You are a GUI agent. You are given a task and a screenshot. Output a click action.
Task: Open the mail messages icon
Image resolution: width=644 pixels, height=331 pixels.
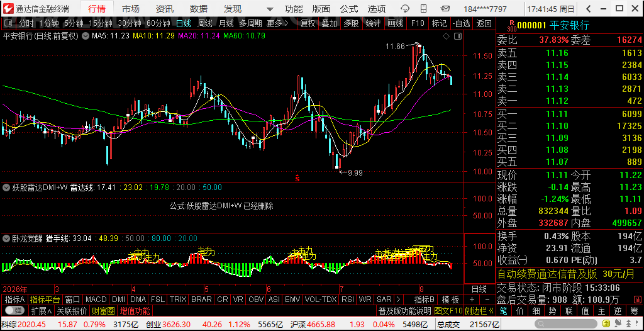[445, 9]
